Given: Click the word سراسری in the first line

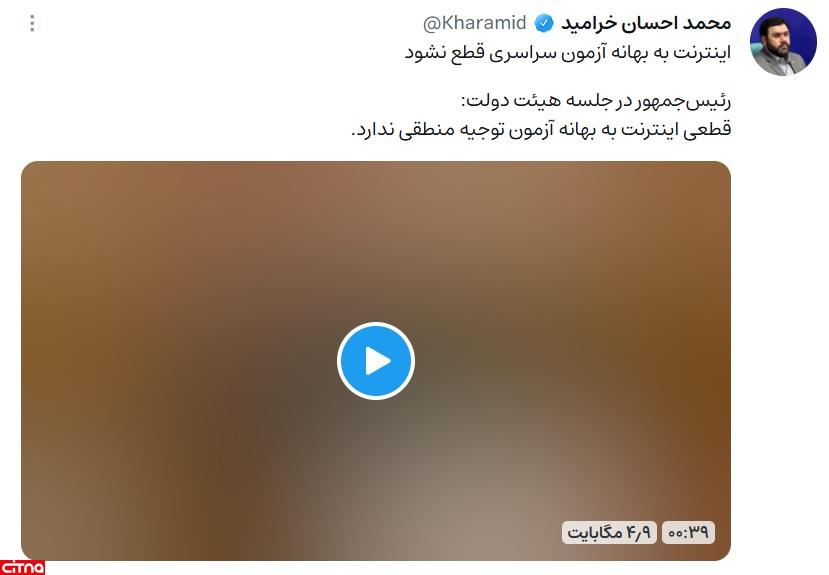Looking at the screenshot, I should 523,53.
